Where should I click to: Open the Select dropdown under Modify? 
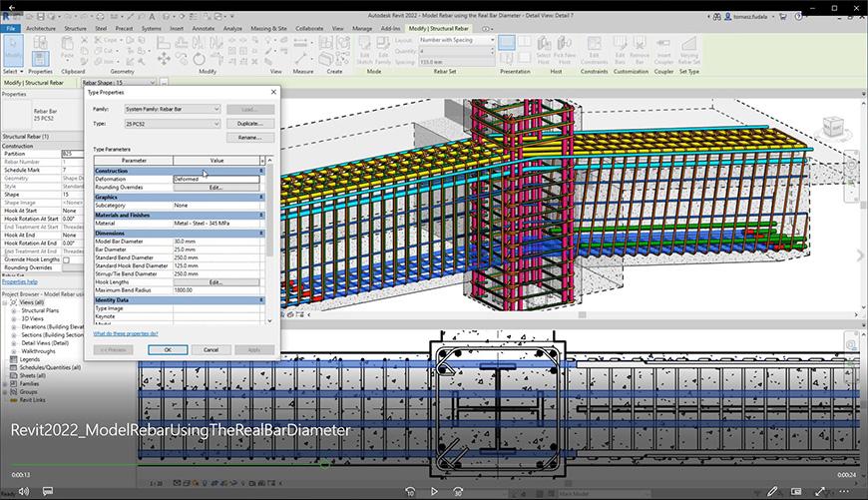[13, 72]
